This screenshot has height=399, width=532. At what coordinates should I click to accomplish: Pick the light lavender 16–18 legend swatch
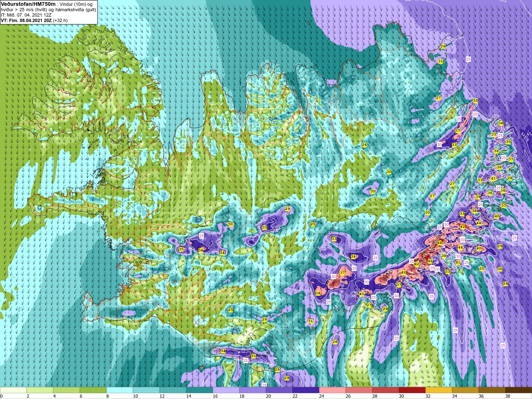click(226, 390)
